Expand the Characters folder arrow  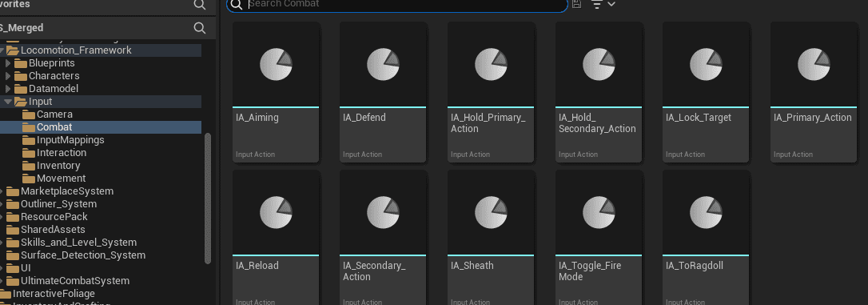8,76
